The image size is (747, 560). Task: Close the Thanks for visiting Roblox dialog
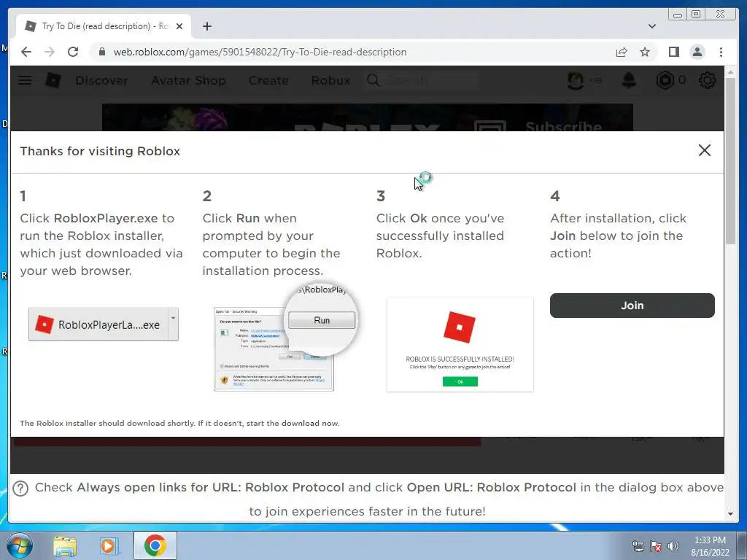tap(704, 150)
